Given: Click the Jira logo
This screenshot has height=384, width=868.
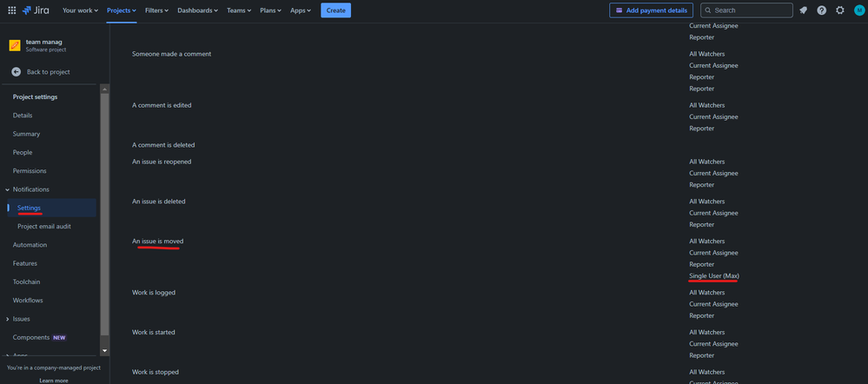Looking at the screenshot, I should coord(36,10).
